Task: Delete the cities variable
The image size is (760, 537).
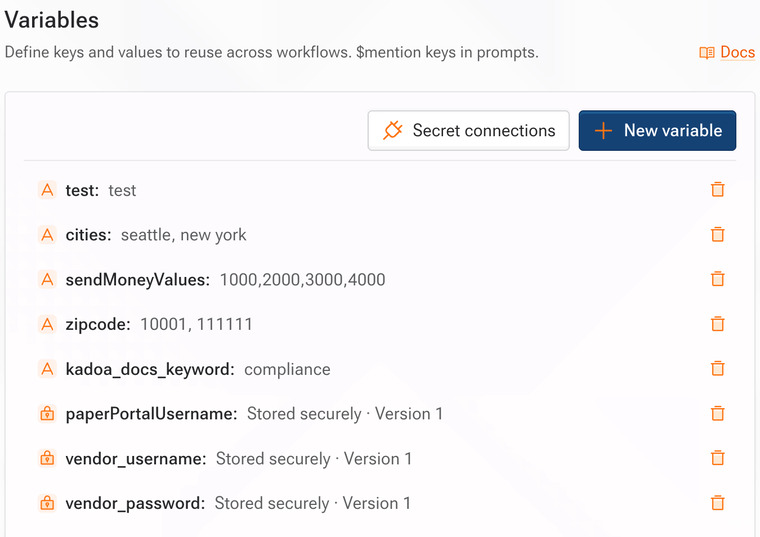Action: (717, 235)
